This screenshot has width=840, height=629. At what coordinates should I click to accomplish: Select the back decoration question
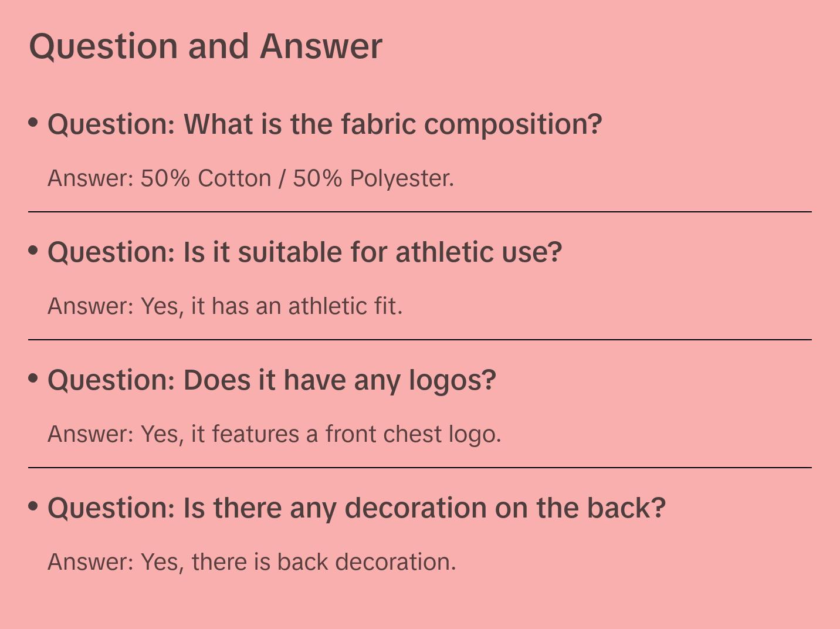click(x=357, y=508)
